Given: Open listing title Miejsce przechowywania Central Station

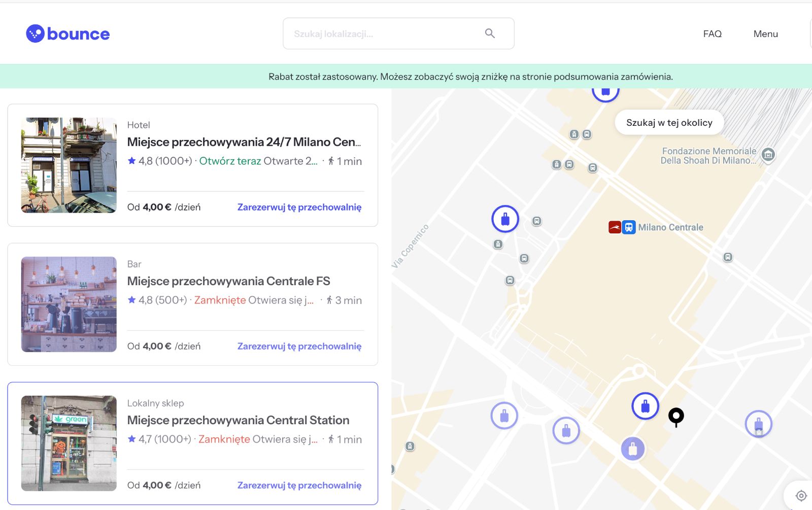Looking at the screenshot, I should tap(238, 420).
